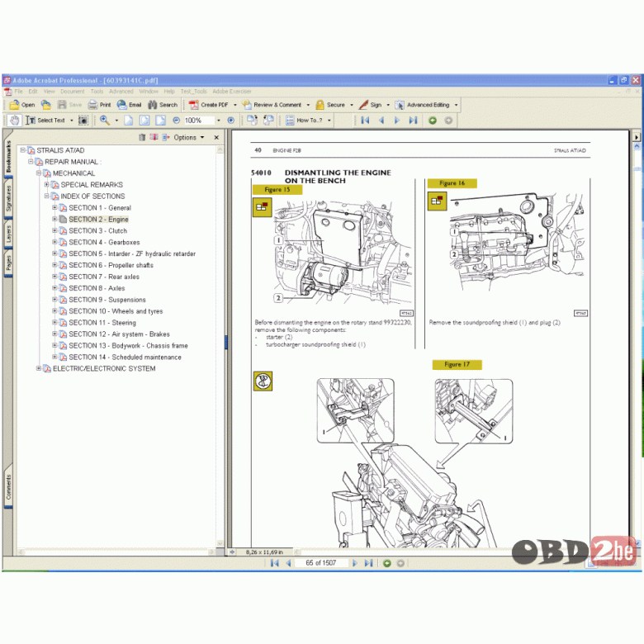644x644 pixels.
Task: Delete bookmark with trash icon
Action: coord(142,137)
